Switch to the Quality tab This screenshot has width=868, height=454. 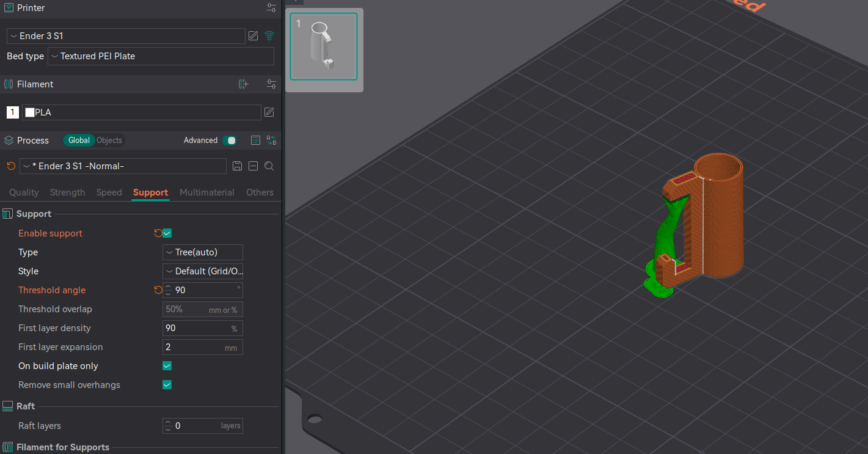coord(24,192)
